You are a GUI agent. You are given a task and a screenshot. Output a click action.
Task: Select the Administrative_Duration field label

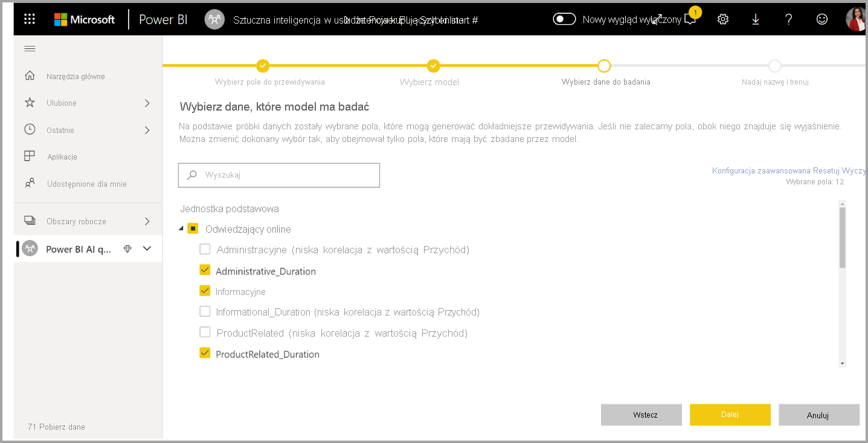[x=266, y=271]
